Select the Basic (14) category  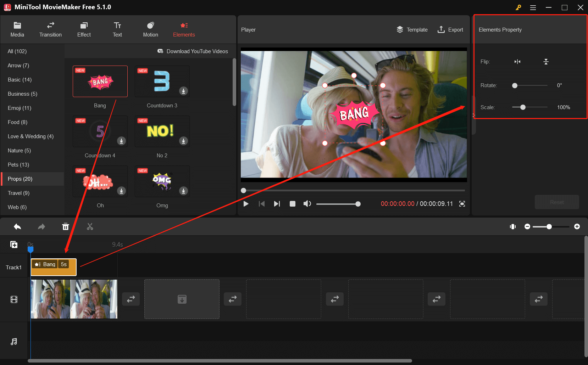32,80
